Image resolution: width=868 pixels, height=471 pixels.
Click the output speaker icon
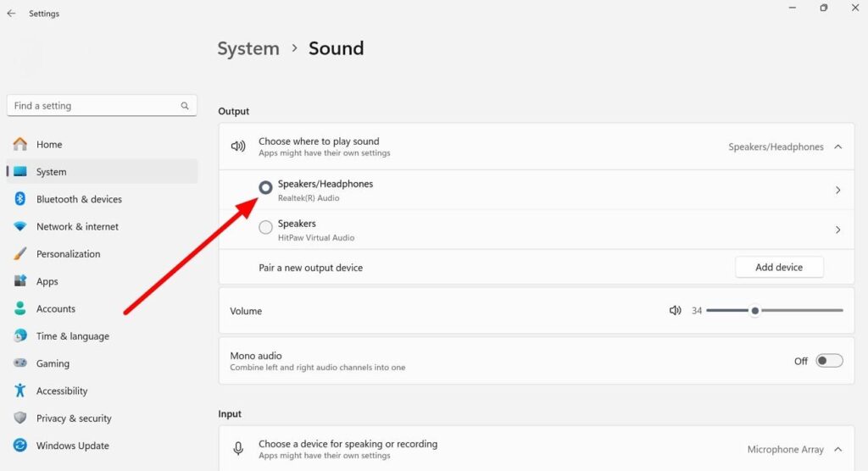point(238,146)
